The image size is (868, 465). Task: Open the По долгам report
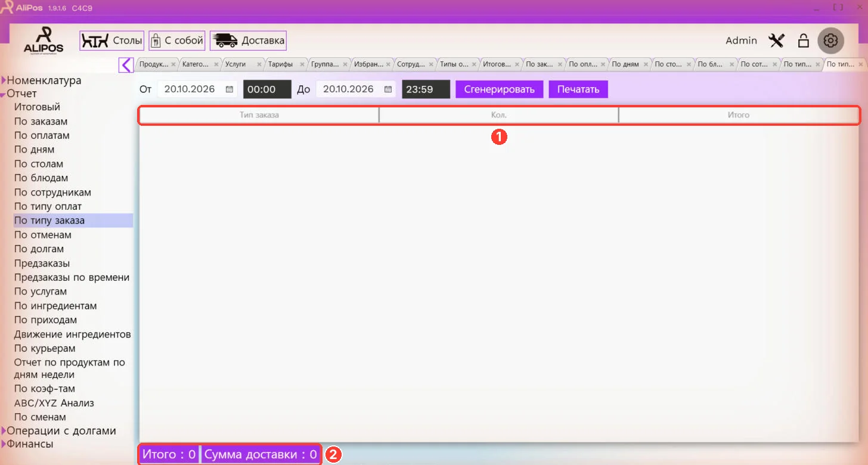click(39, 249)
